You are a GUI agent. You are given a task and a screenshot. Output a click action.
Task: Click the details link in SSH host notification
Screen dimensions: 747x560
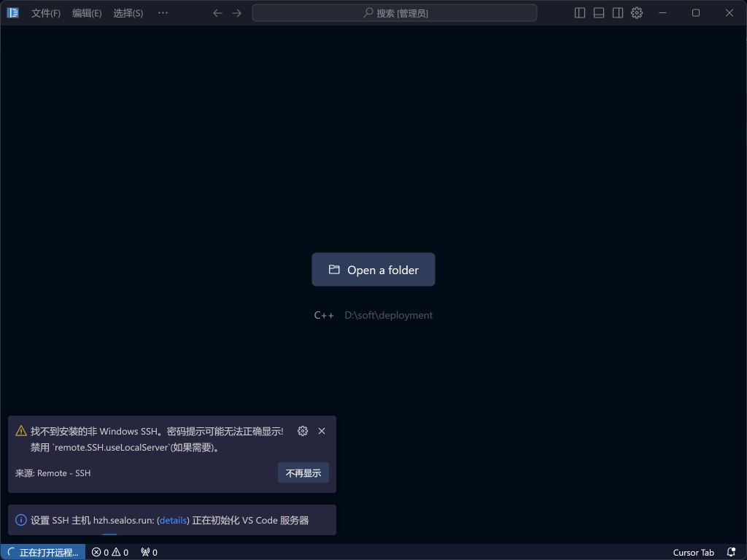[x=173, y=520]
